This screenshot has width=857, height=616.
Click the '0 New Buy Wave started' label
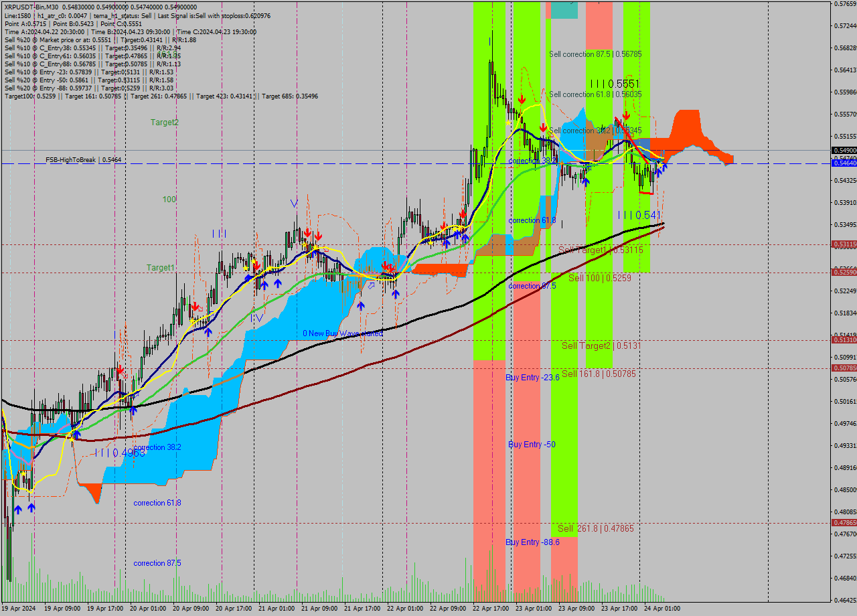tap(343, 333)
